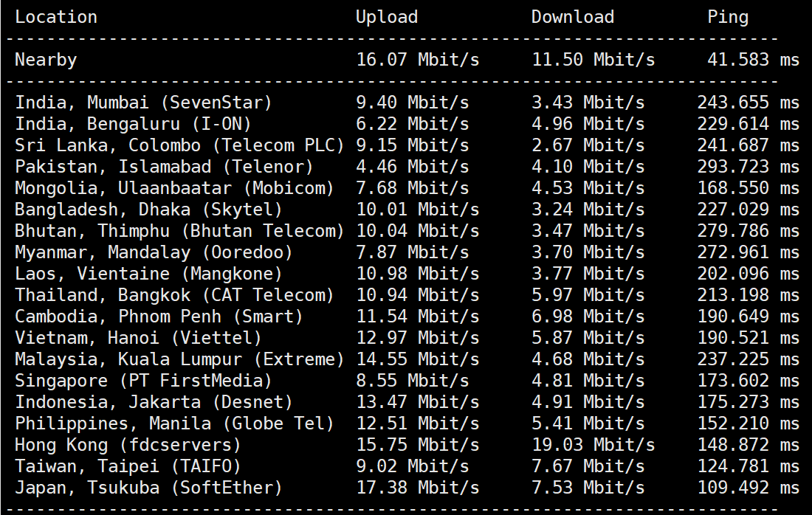Select Taiwan, Taipei (TAIFO) text
The width and height of the screenshot is (812, 515).
128,466
